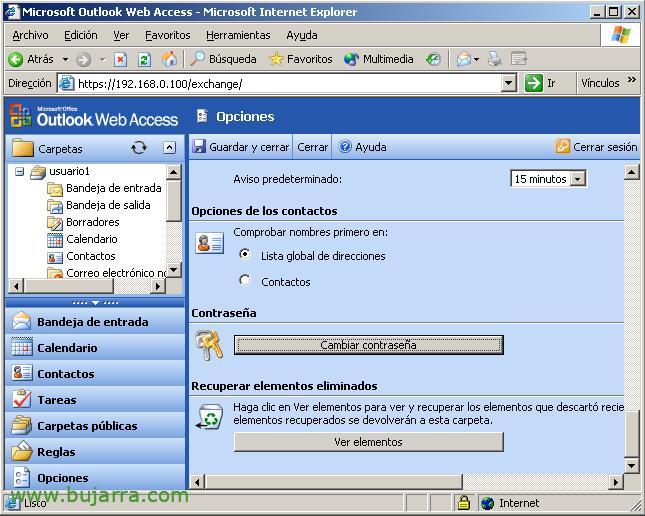Click the Mail envelope icon in toolbar

(x=464, y=60)
